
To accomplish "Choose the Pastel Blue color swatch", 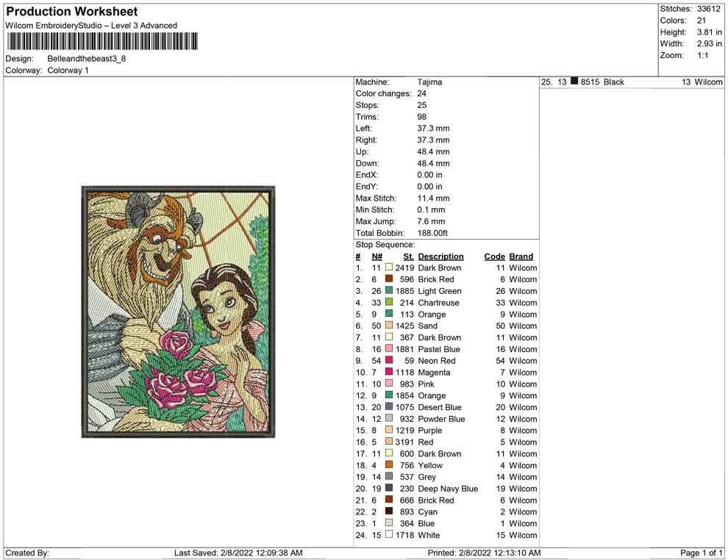I will point(389,348).
